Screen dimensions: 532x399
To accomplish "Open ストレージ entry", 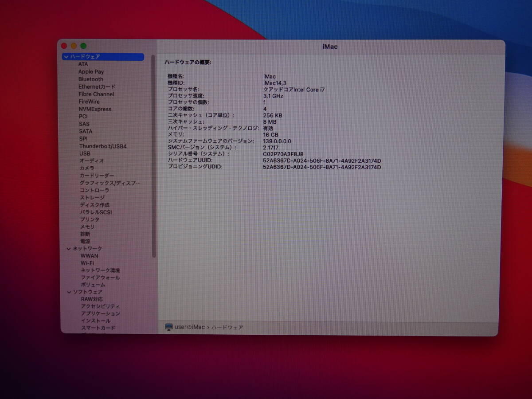I will [x=92, y=198].
